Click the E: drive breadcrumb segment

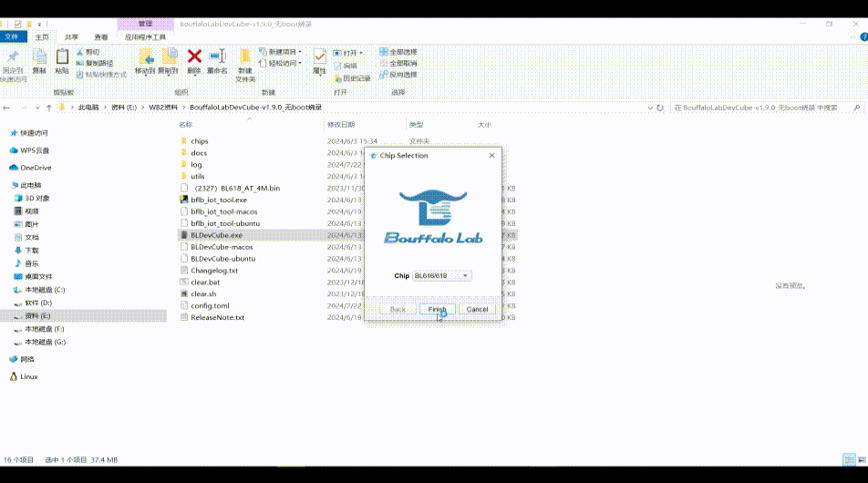(124, 108)
